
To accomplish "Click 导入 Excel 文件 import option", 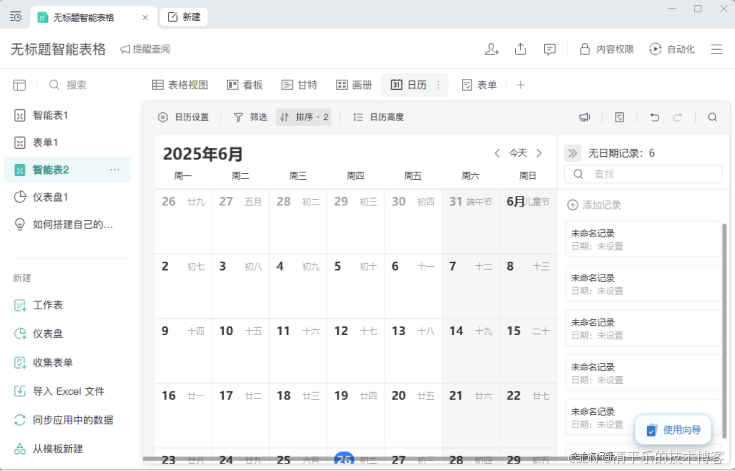I will click(59, 391).
